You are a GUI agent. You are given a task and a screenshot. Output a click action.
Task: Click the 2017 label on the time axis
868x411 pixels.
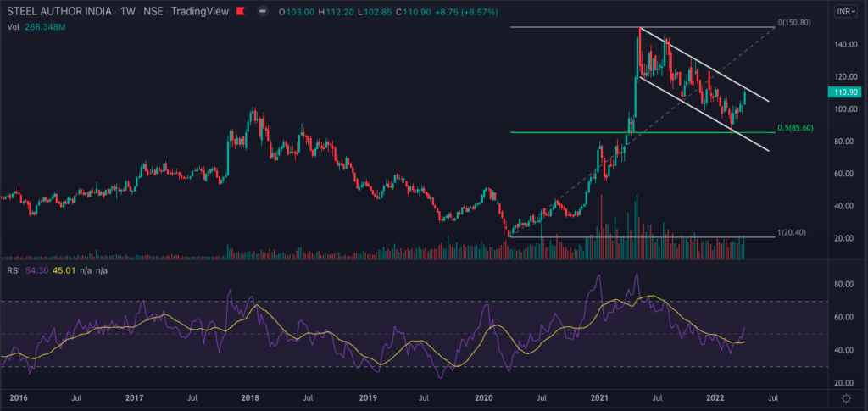[x=135, y=397]
